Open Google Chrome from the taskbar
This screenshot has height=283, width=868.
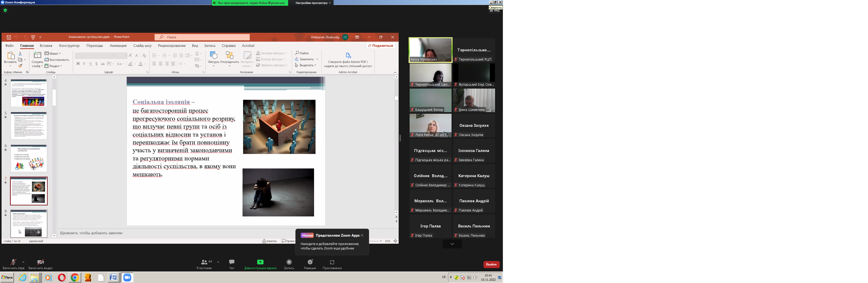[x=75, y=277]
